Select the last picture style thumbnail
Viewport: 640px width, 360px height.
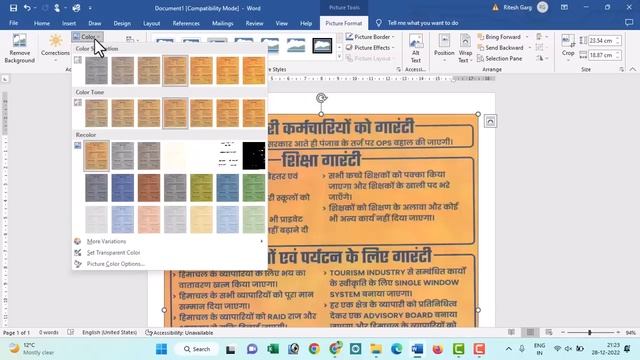pos(322,45)
